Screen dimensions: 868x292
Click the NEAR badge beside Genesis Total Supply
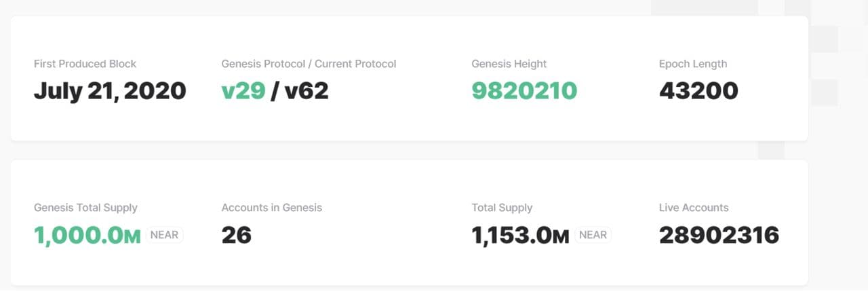pyautogui.click(x=164, y=235)
